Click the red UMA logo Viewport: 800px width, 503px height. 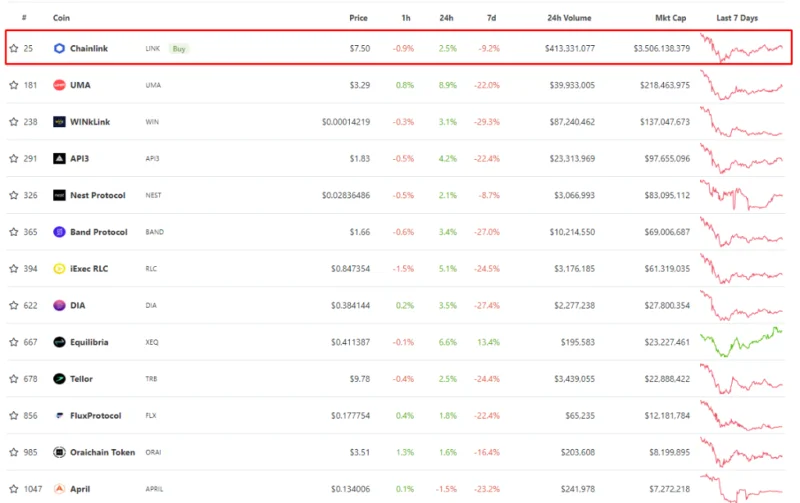(x=59, y=85)
